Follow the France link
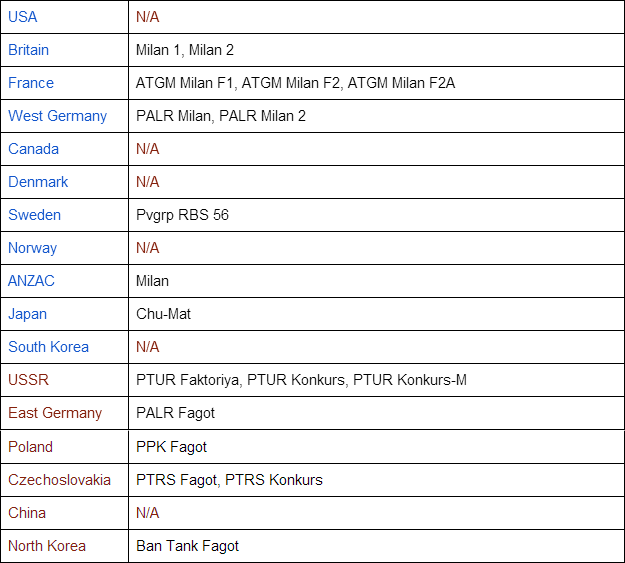This screenshot has height=563, width=625. [x=31, y=83]
